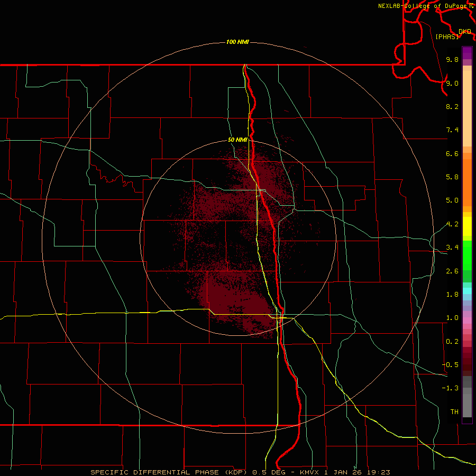Select the 9.8 value on the color scale
Viewport: 476px width, 476px height.
452,60
